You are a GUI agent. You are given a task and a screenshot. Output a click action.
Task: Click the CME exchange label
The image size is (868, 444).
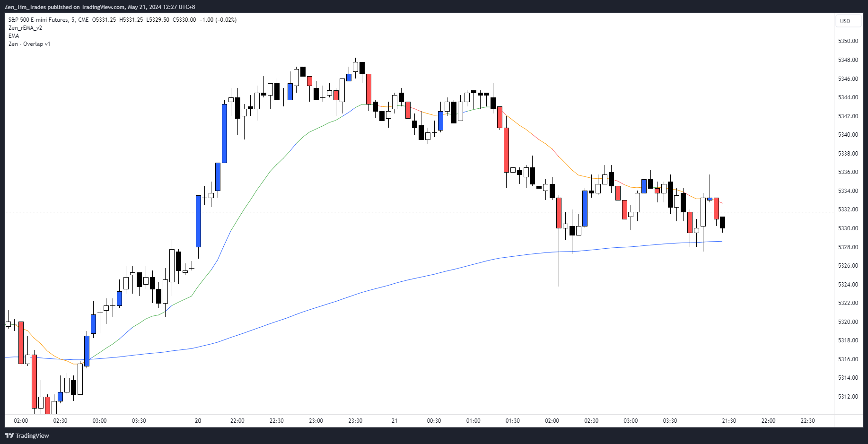click(83, 20)
